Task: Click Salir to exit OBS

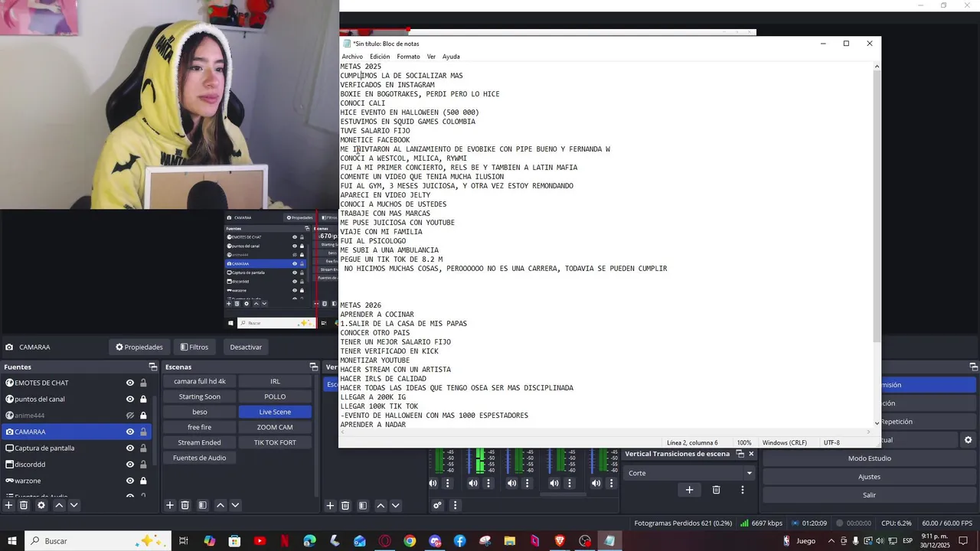Action: [869, 495]
